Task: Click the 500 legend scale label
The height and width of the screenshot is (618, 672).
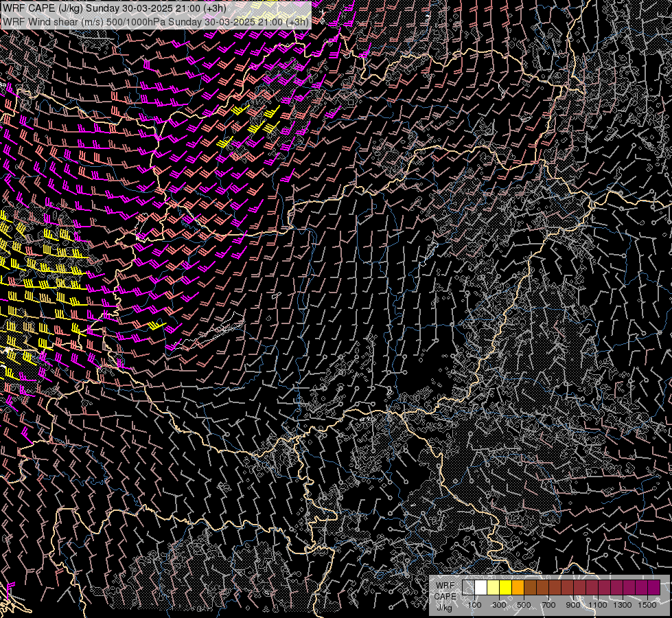Action: click(524, 605)
